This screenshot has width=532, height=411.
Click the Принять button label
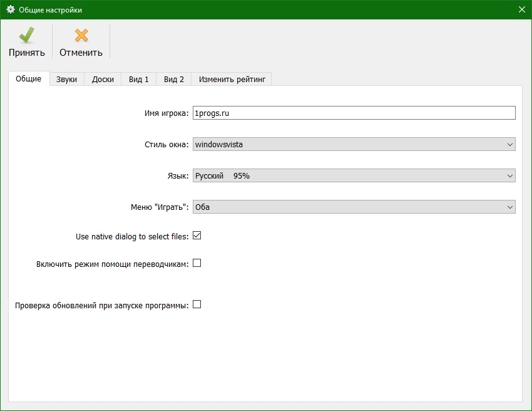click(27, 53)
